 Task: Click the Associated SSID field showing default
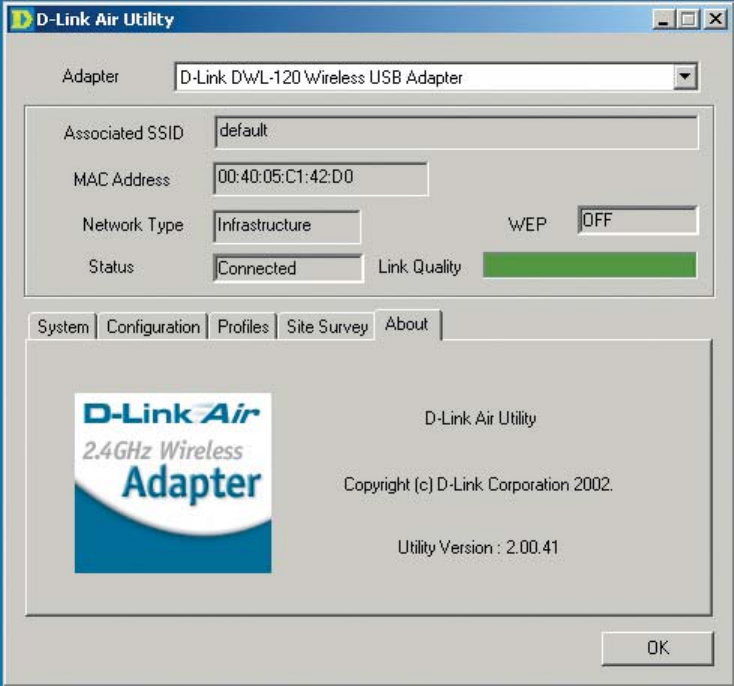456,132
